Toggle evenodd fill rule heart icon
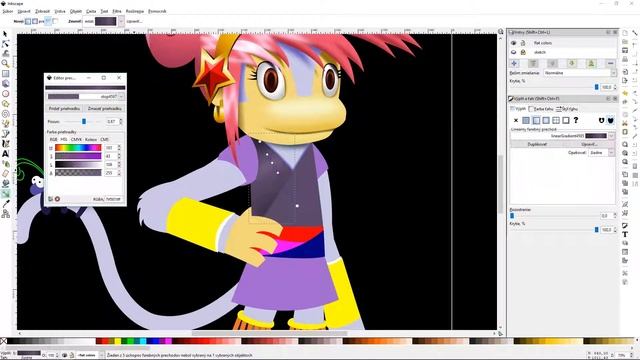The height and width of the screenshot is (360, 640). click(601, 120)
